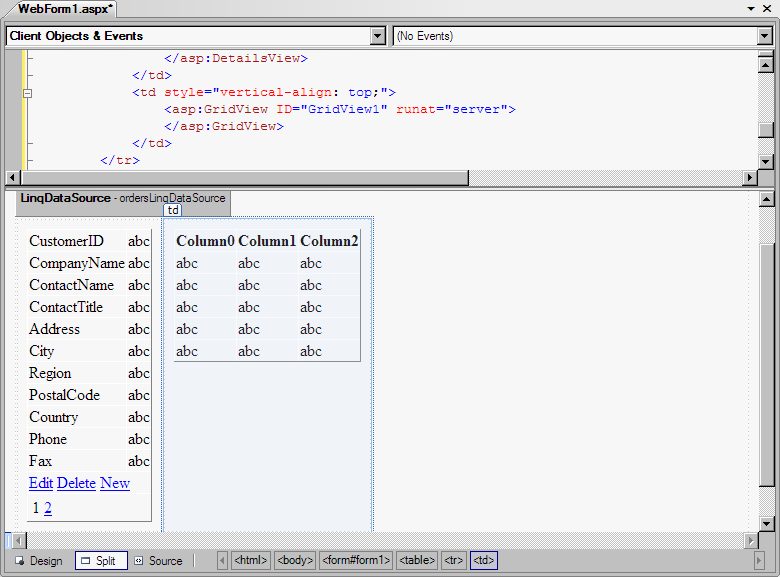Collapse the td code block outline marker

coord(28,93)
